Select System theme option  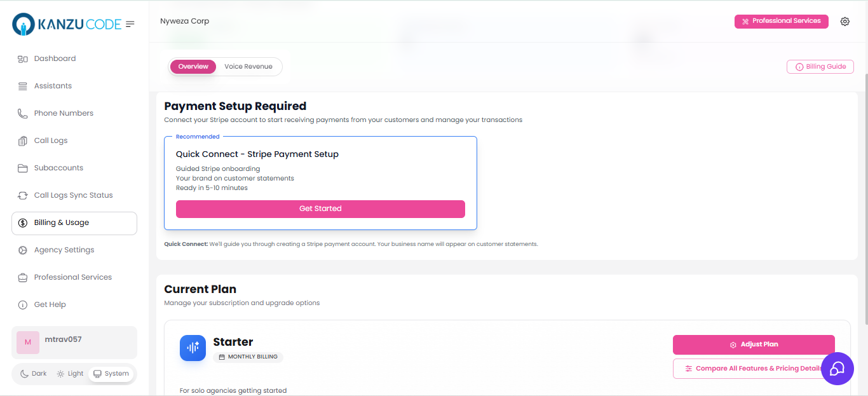tap(111, 373)
